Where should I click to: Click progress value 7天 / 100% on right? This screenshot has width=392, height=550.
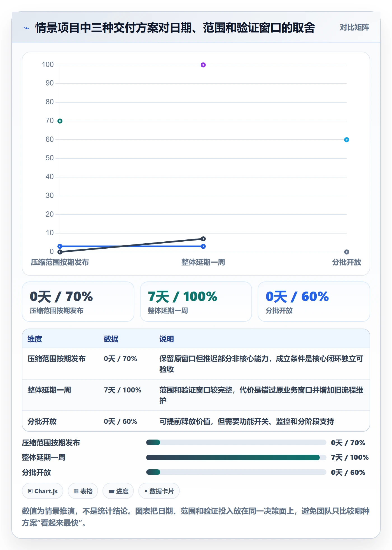(x=350, y=457)
